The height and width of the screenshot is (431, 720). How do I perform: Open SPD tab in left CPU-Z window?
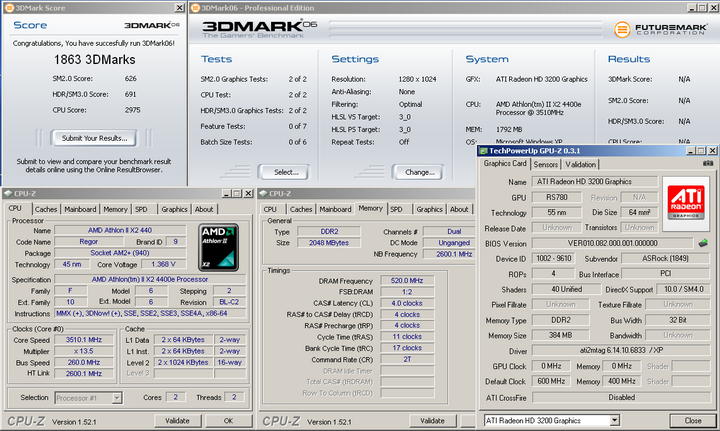coord(141,209)
